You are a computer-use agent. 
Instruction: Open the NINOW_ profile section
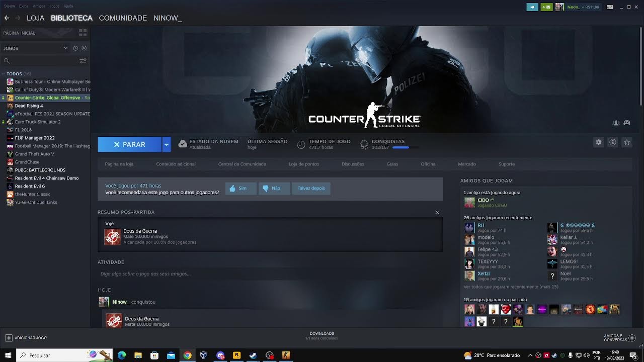click(x=168, y=18)
